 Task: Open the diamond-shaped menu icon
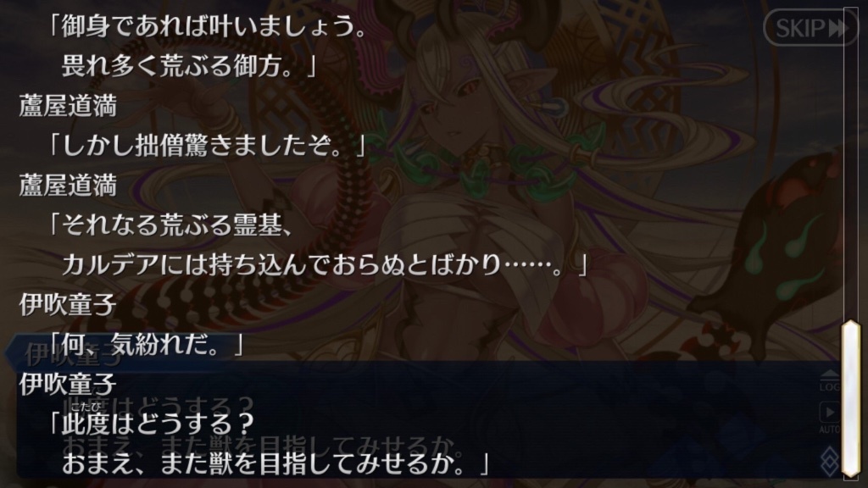pyautogui.click(x=829, y=461)
